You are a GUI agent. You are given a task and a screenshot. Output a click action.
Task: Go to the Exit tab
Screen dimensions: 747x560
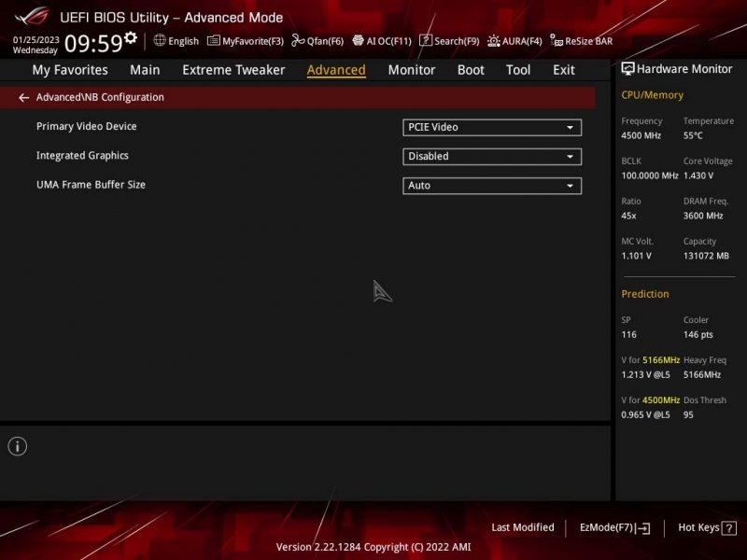pyautogui.click(x=564, y=70)
